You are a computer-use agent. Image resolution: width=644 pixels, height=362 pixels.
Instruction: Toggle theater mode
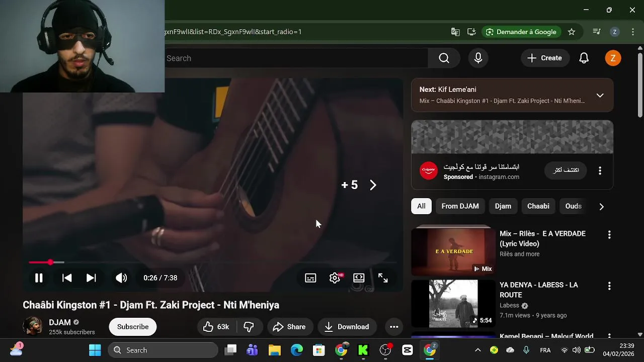[x=359, y=278]
